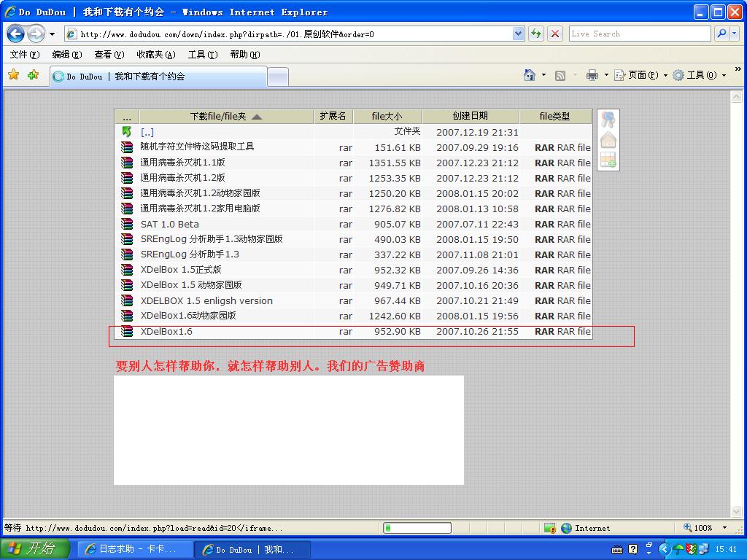Click RAR icon beside SAT 1.0 Beta

click(x=127, y=224)
